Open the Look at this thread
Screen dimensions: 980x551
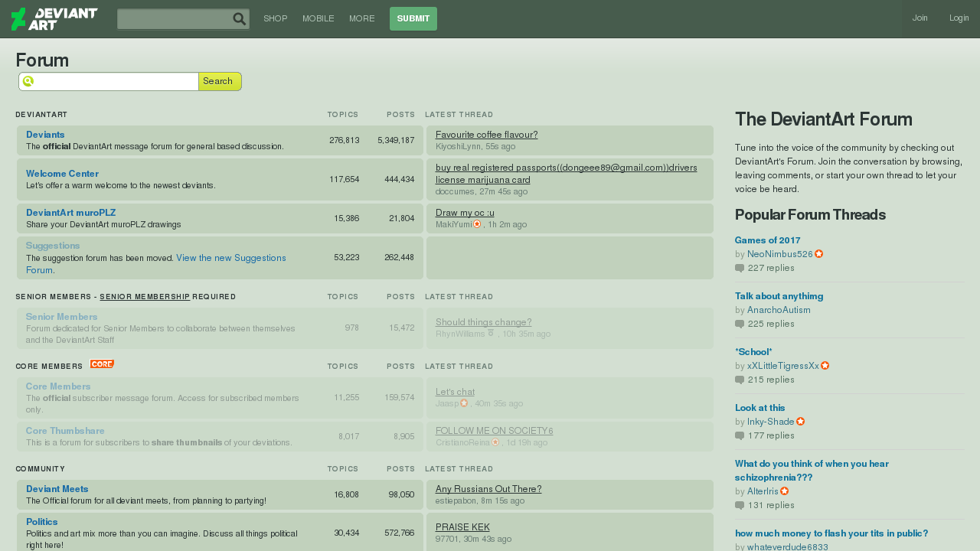coord(759,408)
